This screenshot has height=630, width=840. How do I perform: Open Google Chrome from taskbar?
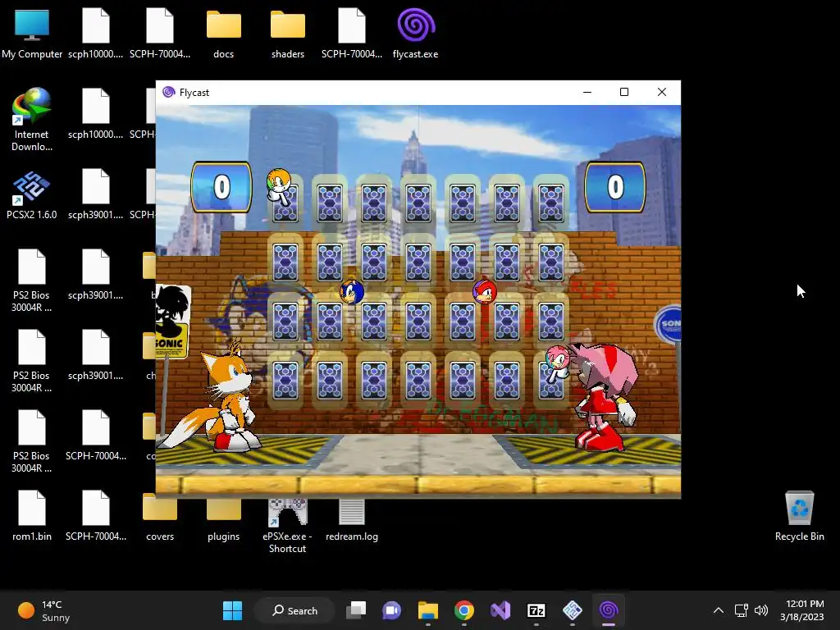point(464,610)
